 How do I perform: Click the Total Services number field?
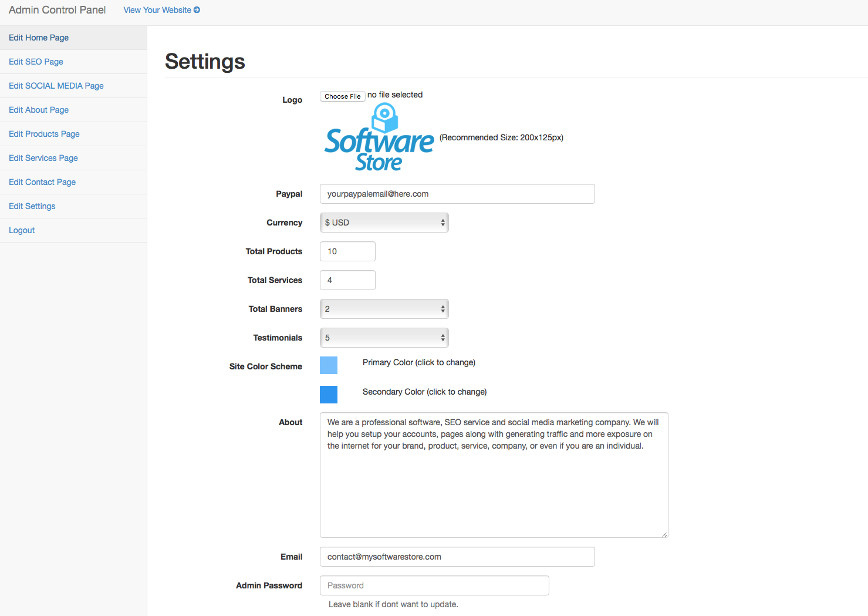tap(347, 280)
